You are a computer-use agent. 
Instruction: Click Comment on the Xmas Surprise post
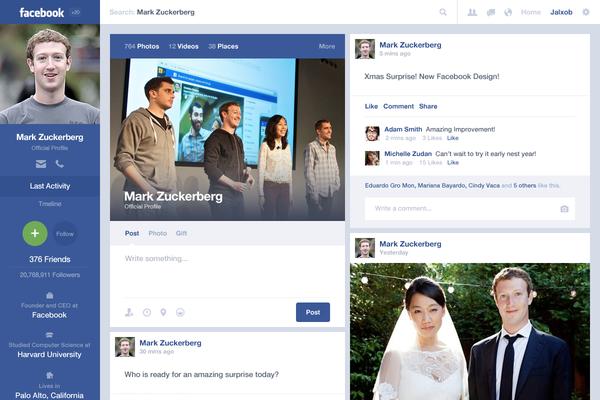(x=398, y=106)
